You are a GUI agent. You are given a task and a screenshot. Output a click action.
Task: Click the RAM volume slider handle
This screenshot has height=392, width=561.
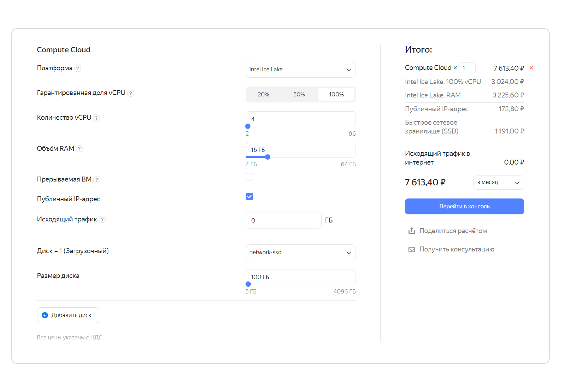click(268, 157)
